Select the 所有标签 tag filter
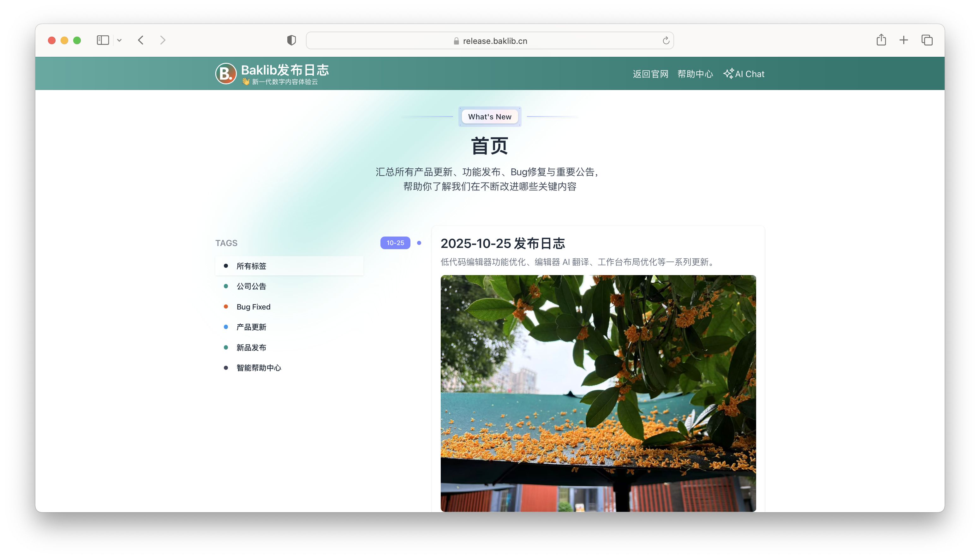Image resolution: width=980 pixels, height=559 pixels. (x=251, y=266)
